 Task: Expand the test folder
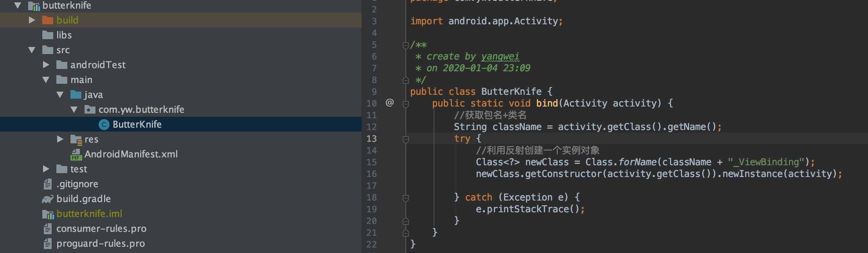[46, 169]
